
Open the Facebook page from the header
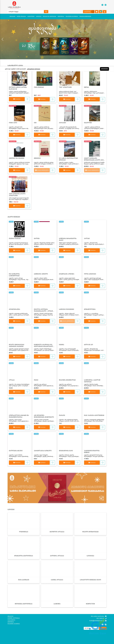(x=102, y=5)
